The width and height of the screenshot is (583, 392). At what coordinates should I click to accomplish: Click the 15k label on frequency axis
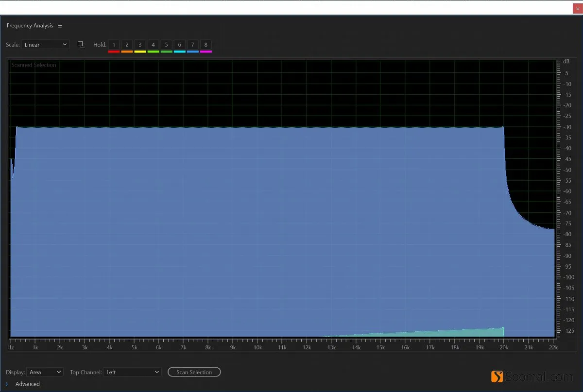pos(381,348)
